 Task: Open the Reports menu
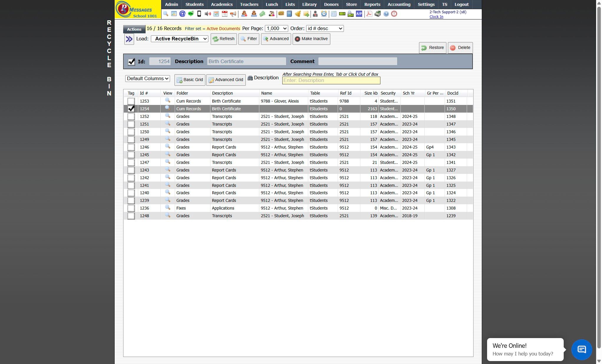click(372, 4)
